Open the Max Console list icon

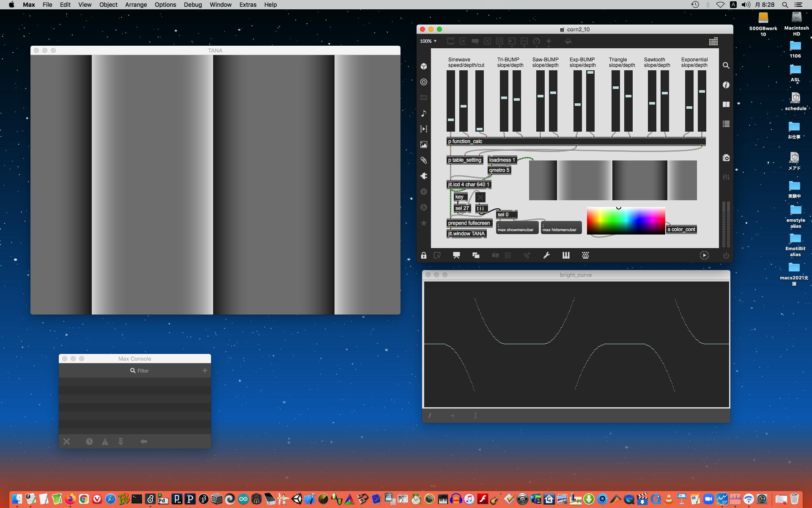(726, 124)
